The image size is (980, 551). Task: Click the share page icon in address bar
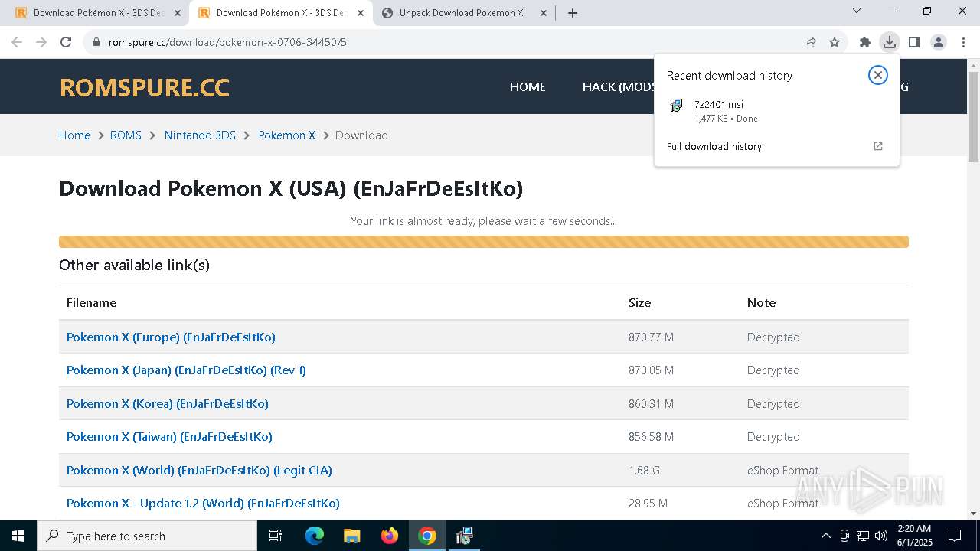pos(810,42)
